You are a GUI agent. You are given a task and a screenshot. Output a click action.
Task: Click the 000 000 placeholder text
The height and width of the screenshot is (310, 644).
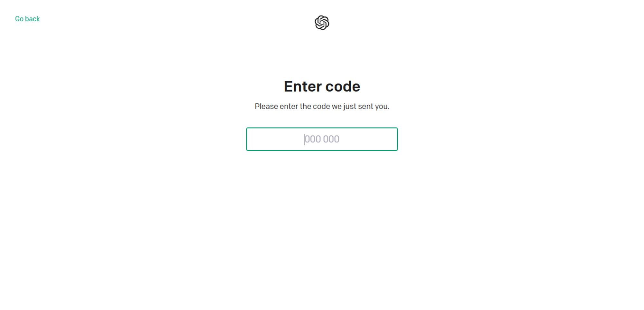[322, 139]
